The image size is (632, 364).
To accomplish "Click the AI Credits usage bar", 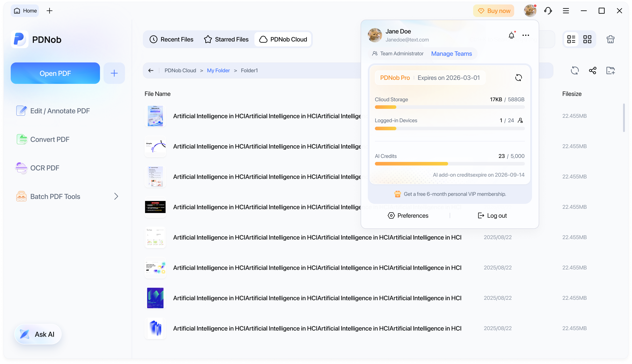I will click(x=450, y=164).
